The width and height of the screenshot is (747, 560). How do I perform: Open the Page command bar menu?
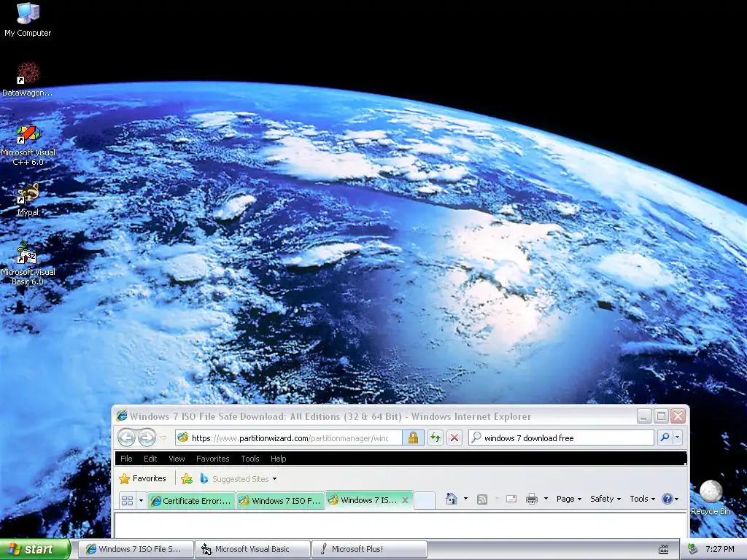click(x=569, y=499)
